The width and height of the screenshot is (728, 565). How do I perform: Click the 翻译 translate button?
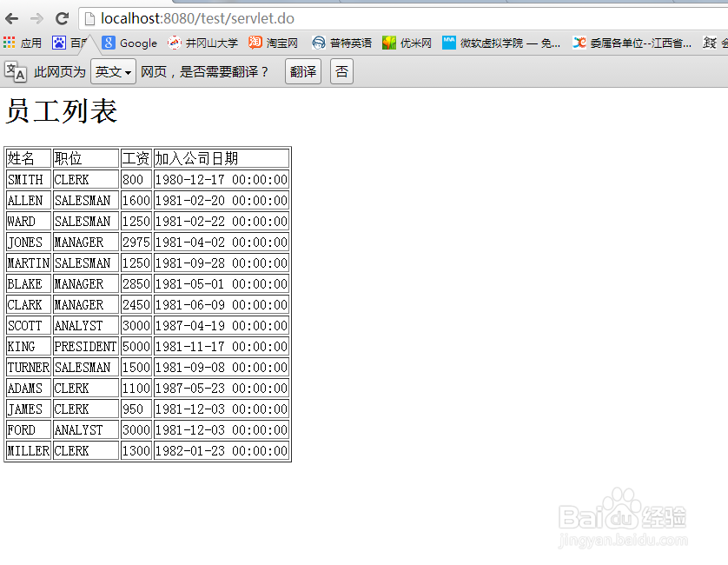click(x=302, y=71)
